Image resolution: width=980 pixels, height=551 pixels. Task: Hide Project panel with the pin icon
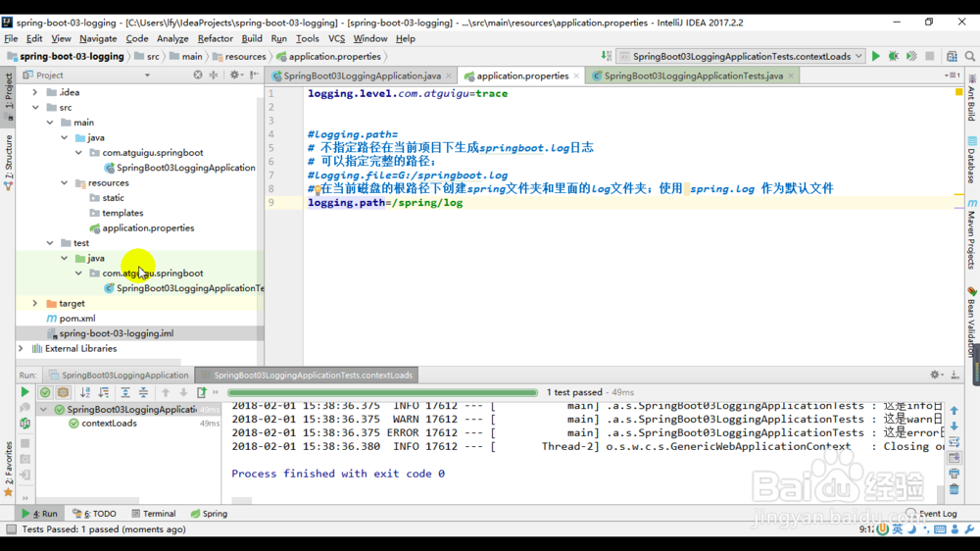point(255,75)
